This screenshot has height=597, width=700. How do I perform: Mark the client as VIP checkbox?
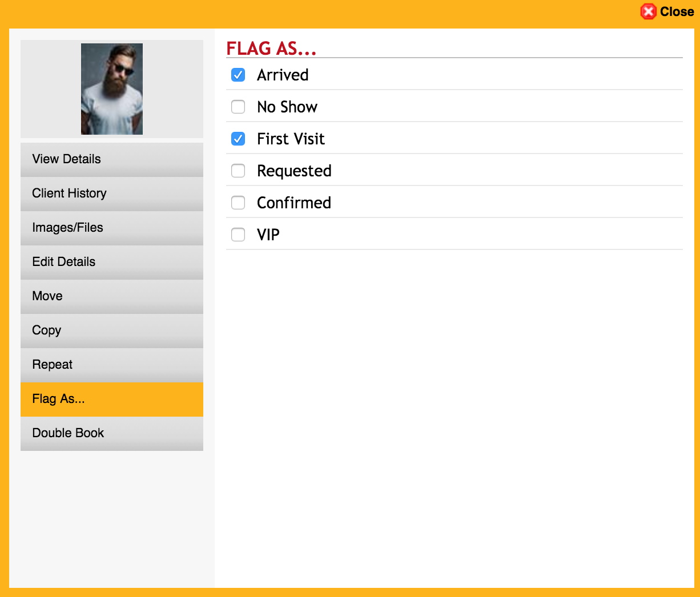[238, 235]
